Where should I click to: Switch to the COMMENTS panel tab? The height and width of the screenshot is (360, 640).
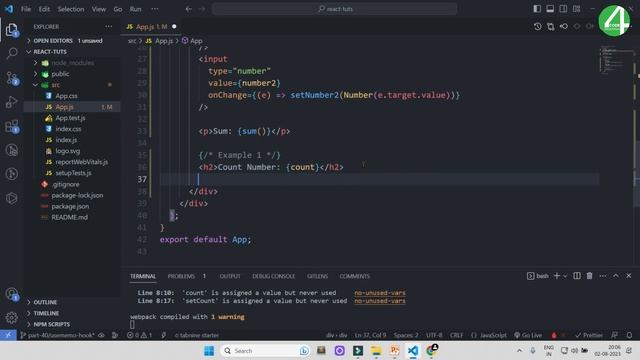click(x=354, y=276)
